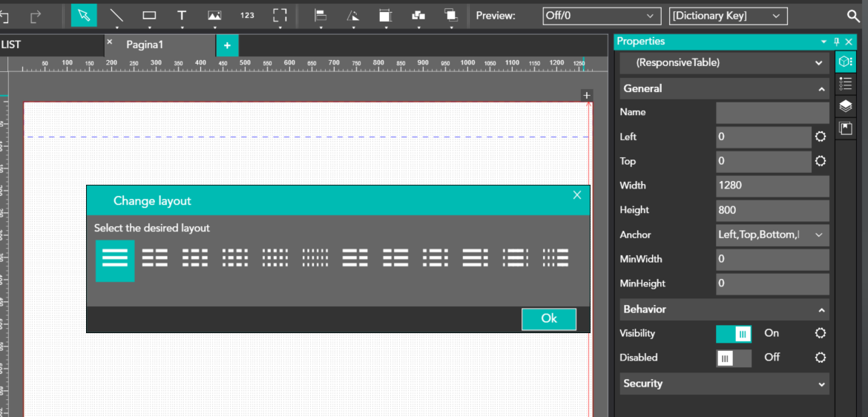Choose the Image insertion tool
The height and width of the screenshot is (417, 868).
[x=214, y=16]
